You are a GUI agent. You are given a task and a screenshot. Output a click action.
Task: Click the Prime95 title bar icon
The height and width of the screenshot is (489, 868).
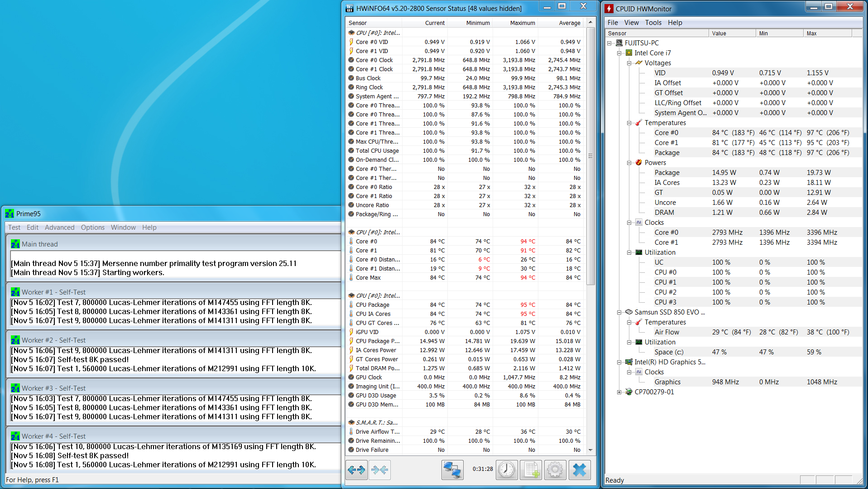point(10,214)
